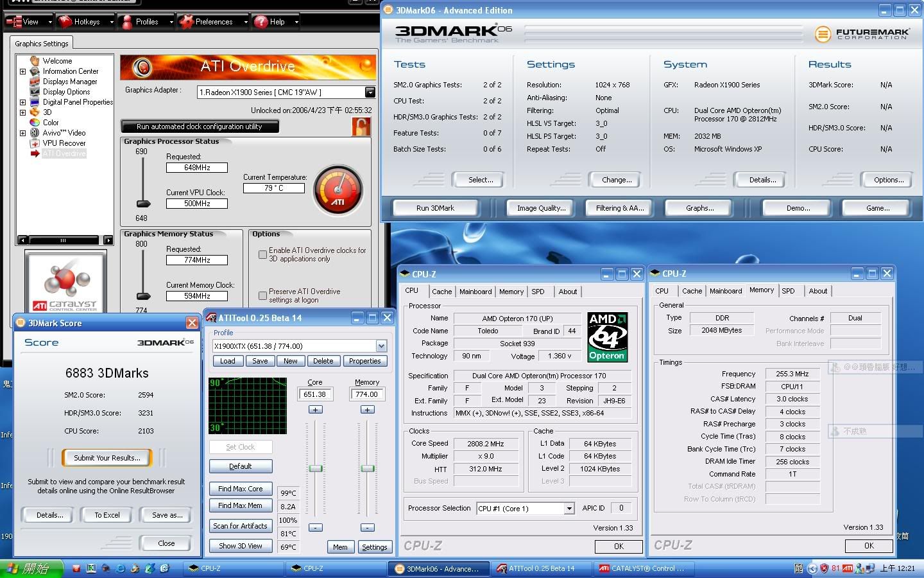
Task: Open the Display Options tree icon
Action: [x=35, y=92]
